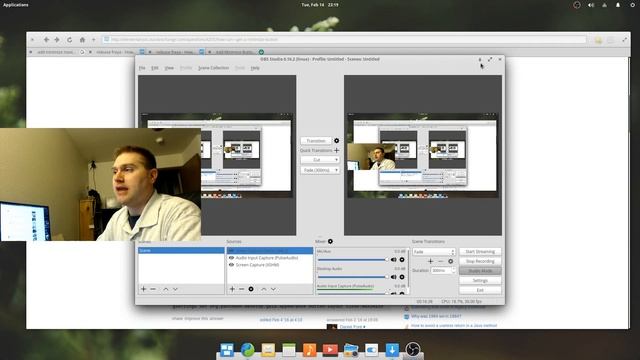Image resolution: width=640 pixels, height=360 pixels.
Task: Open the Fade (300ms) quick transition dropdown
Action: pyautogui.click(x=320, y=170)
